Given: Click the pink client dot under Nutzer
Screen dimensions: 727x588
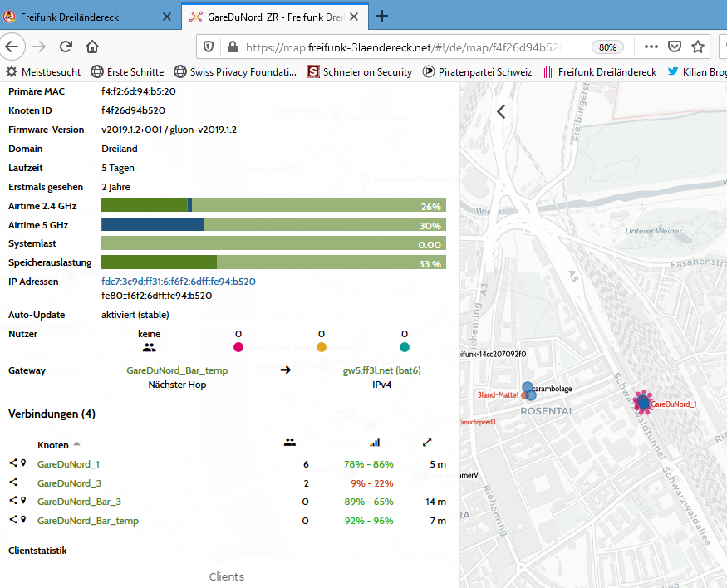Looking at the screenshot, I should 238,347.
